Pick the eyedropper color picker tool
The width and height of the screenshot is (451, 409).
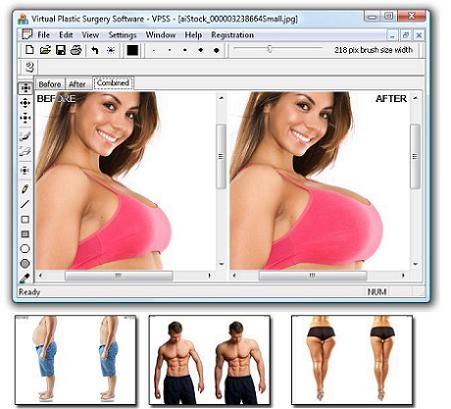[25, 278]
